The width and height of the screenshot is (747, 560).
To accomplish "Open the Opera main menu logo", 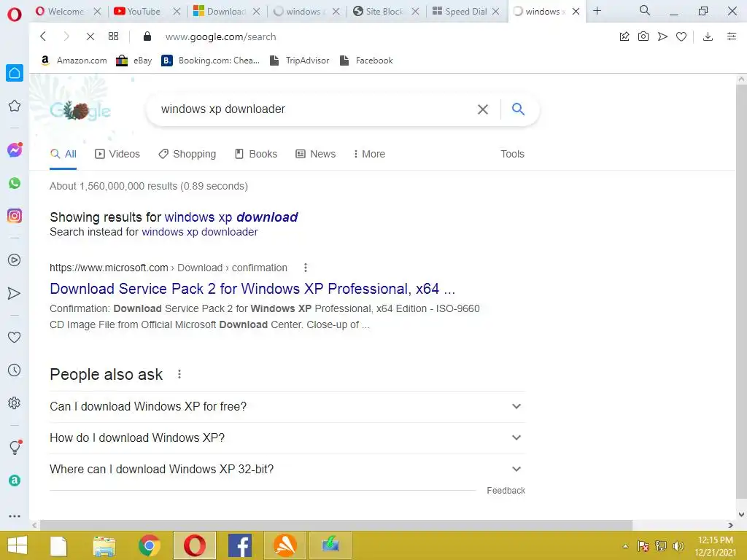I will pos(15,15).
